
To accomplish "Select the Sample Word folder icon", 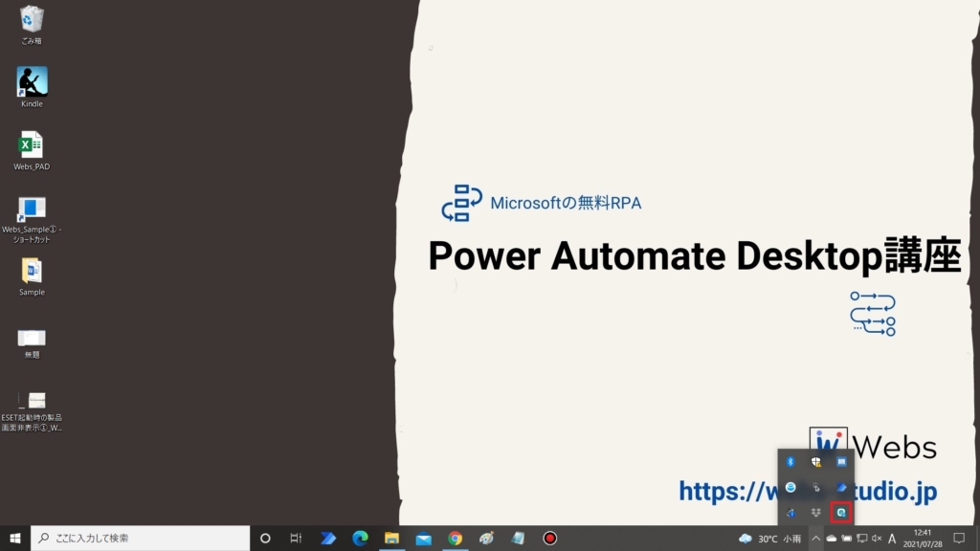I will tap(32, 276).
